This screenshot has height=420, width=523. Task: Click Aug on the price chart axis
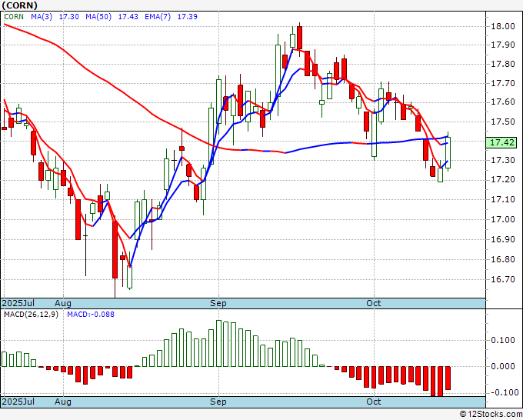[x=63, y=303]
